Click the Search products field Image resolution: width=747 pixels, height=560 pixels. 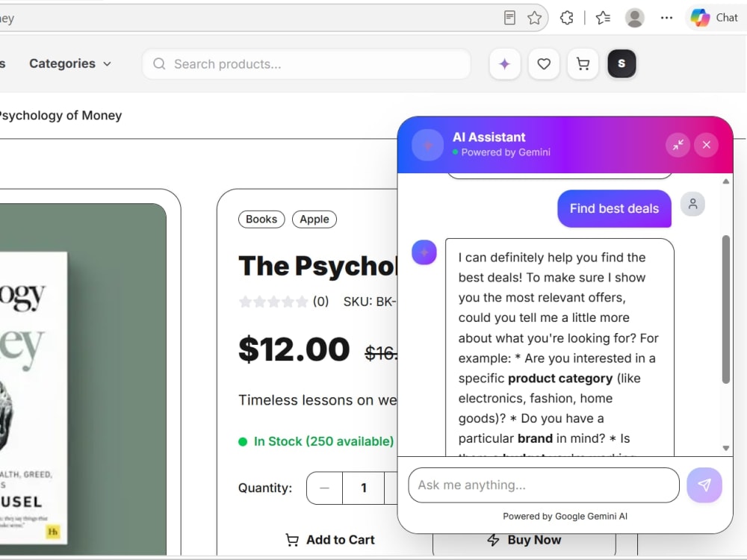[306, 63]
